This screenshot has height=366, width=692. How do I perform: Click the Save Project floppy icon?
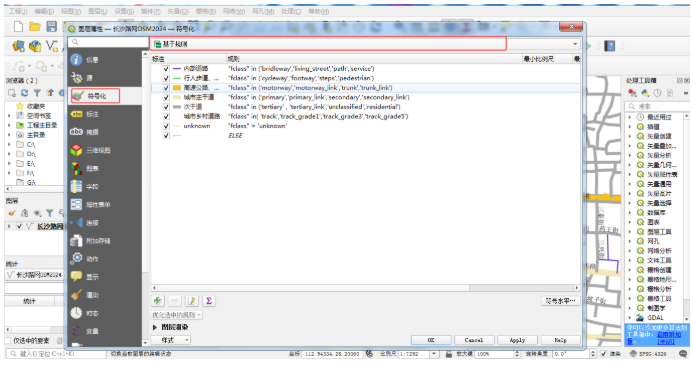pyautogui.click(x=52, y=26)
